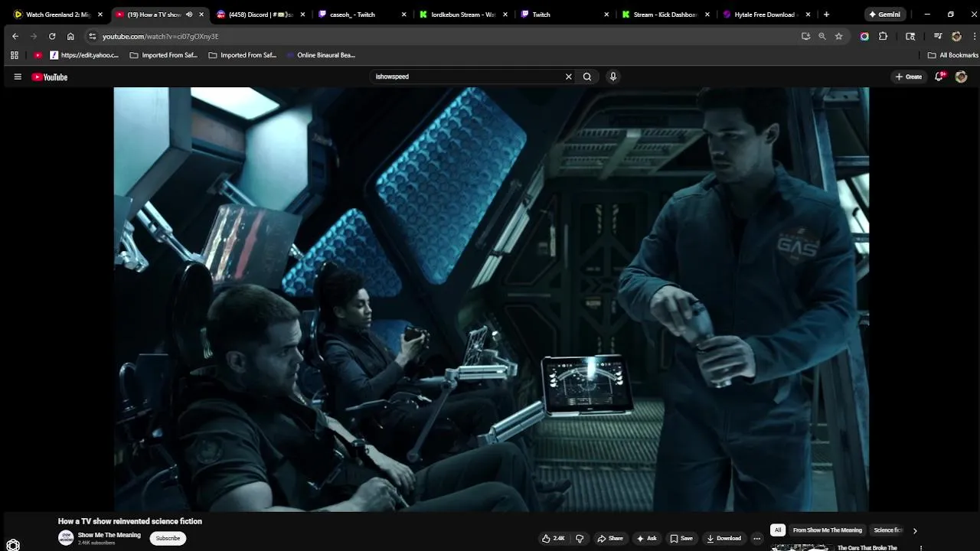Viewport: 980px width, 551px height.
Task: Reload the current page
Action: click(52, 36)
